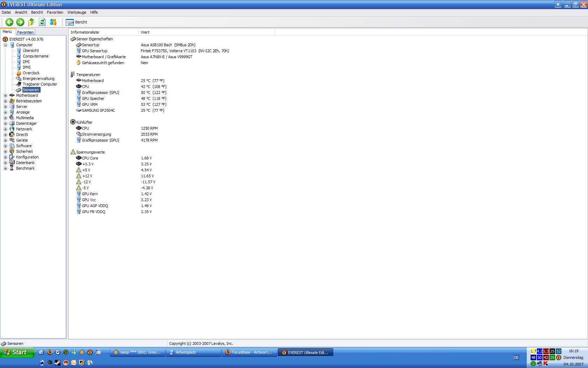Select Computername in the tree
Screen dimensions: 588x368
click(x=36, y=56)
